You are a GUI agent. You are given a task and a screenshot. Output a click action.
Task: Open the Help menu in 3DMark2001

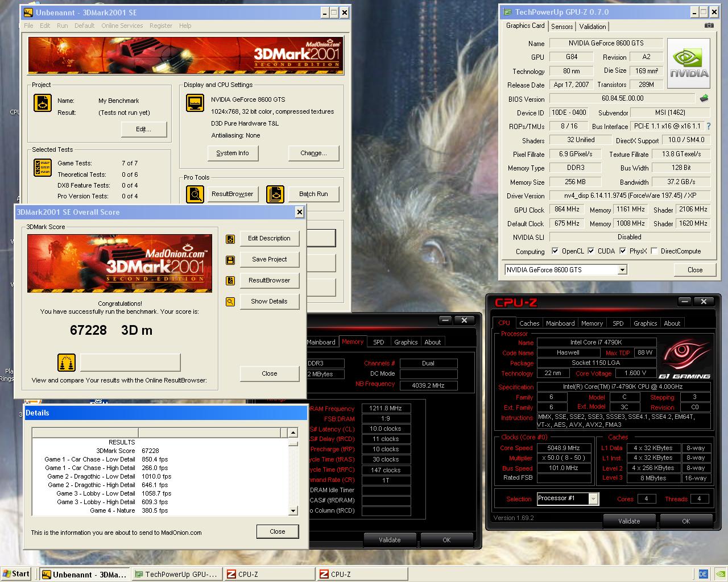coord(185,26)
